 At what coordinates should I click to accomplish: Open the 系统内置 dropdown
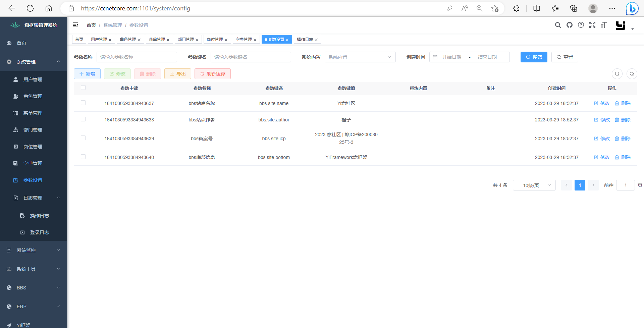tap(360, 57)
